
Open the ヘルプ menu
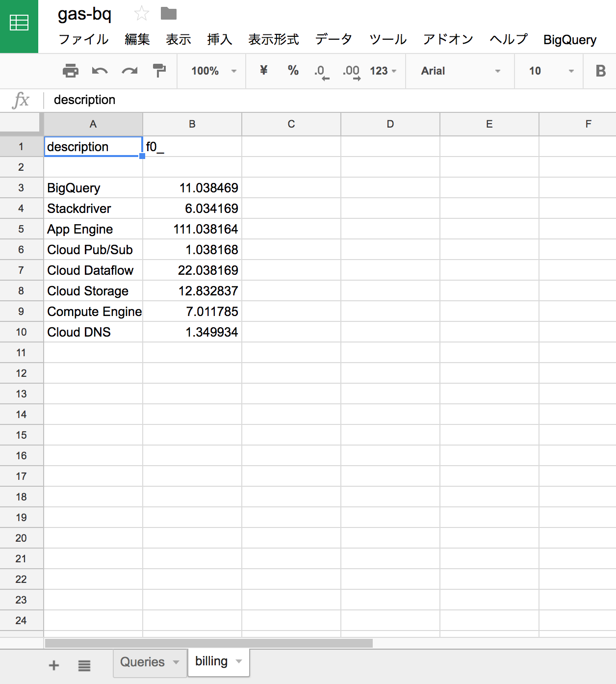click(509, 39)
